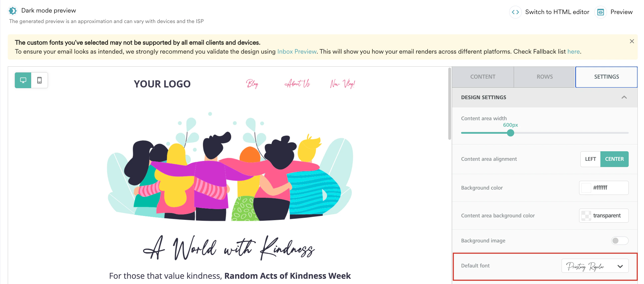644x284 pixels.
Task: Open the Inbox Preview link
Action: 296,51
